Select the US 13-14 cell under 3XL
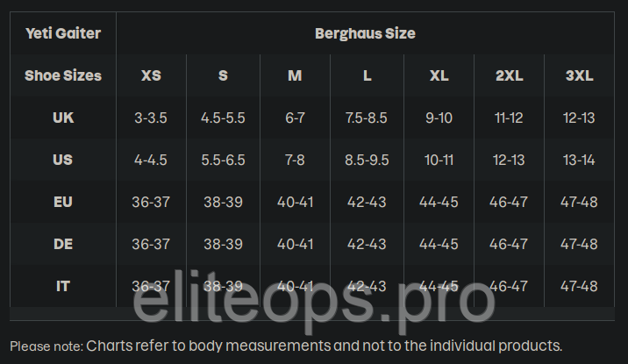 point(579,160)
